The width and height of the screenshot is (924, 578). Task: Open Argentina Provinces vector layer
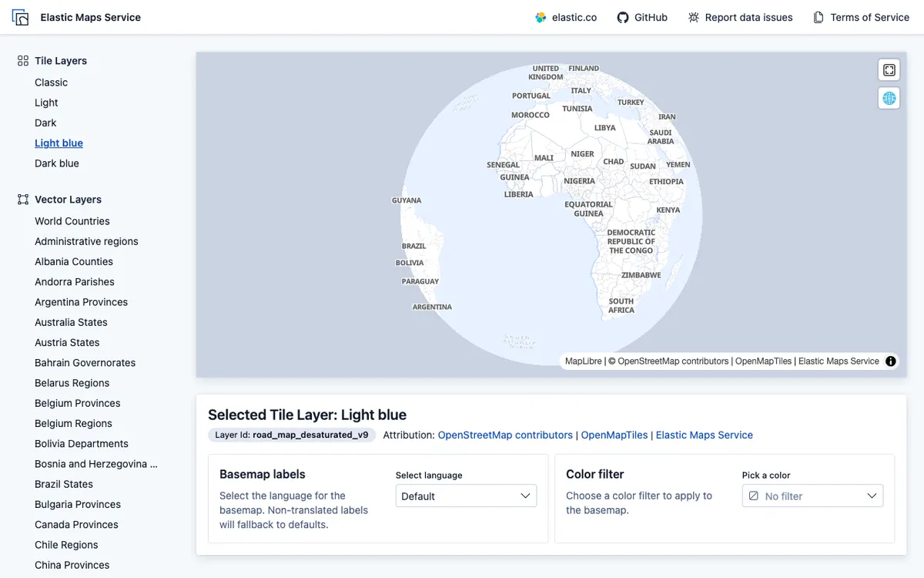(x=81, y=302)
